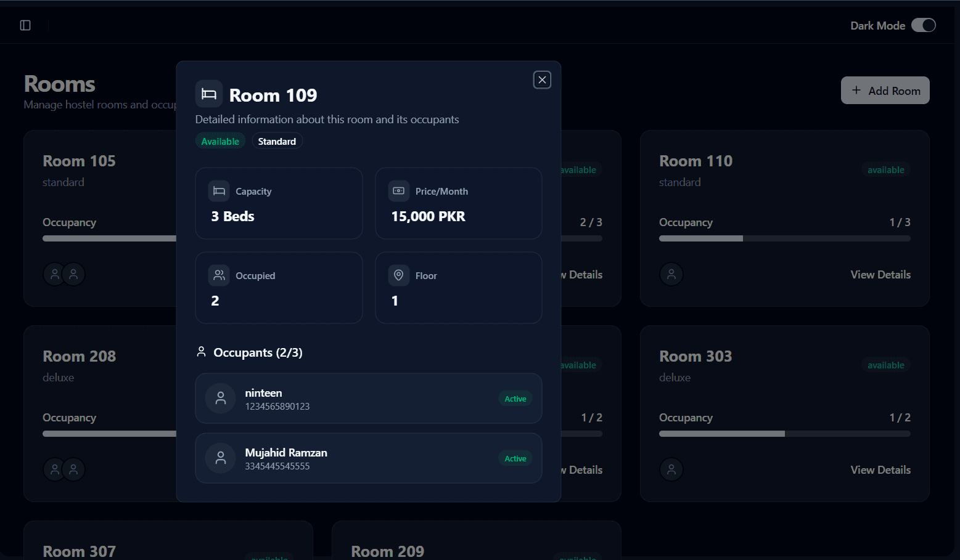
Task: Click the Standard room type badge
Action: tap(277, 141)
